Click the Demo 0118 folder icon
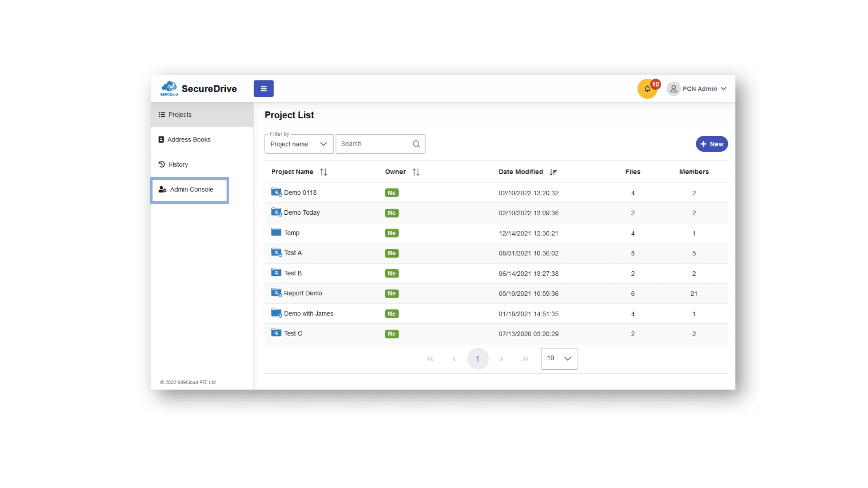 [277, 192]
